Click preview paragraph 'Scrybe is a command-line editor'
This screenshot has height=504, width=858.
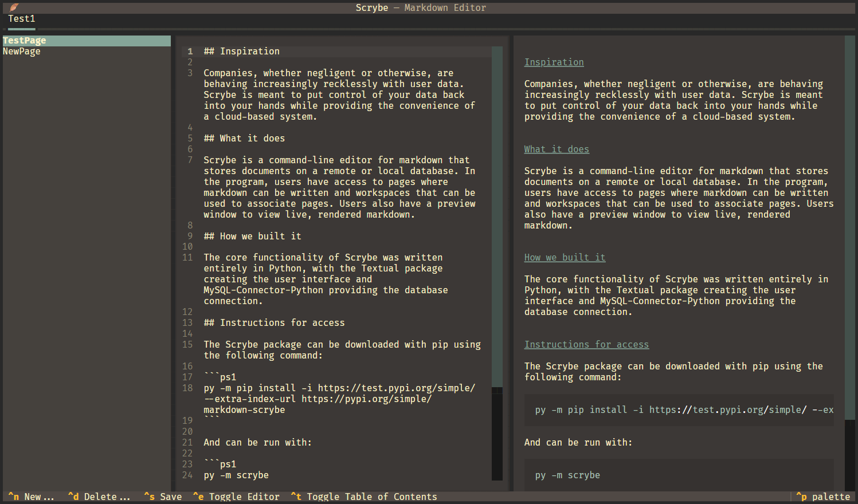click(679, 198)
